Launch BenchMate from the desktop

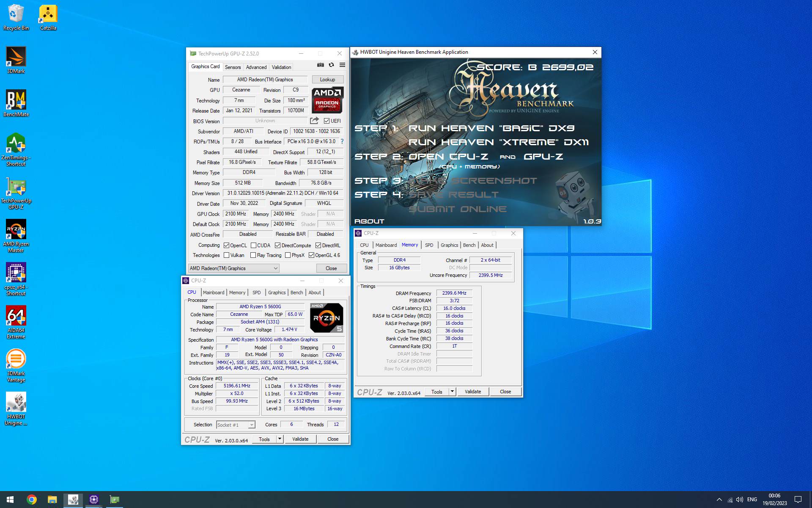tap(16, 103)
